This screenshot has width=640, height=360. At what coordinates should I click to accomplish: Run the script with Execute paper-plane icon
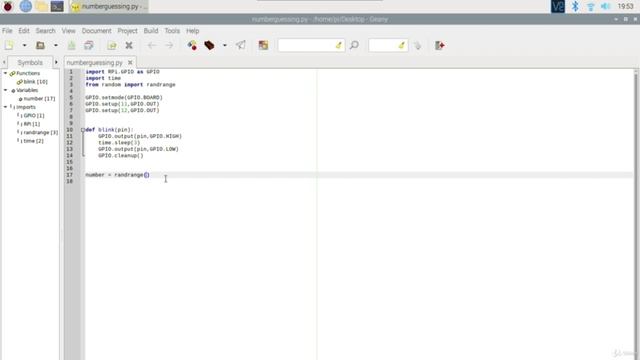(241, 45)
